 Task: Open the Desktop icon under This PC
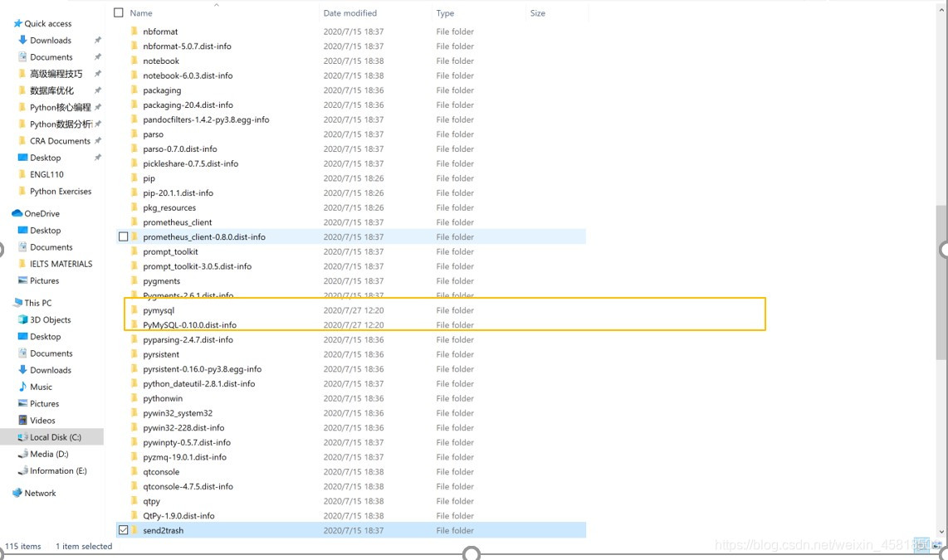(22, 337)
